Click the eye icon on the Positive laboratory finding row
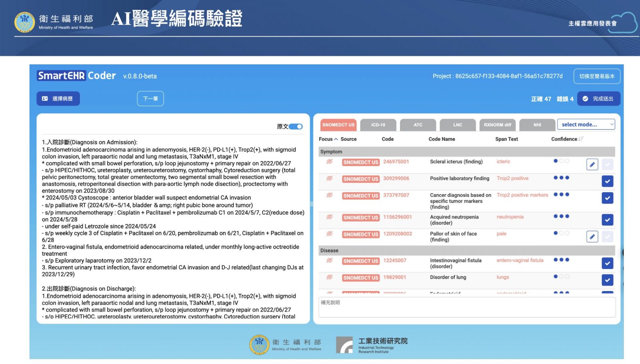This screenshot has width=640, height=364. 329,178
